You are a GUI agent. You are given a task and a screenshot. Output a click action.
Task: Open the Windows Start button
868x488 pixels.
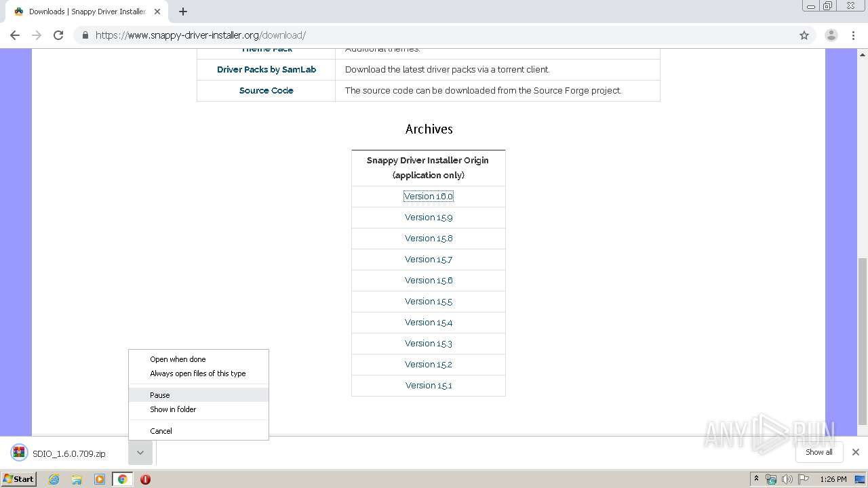pos(18,479)
